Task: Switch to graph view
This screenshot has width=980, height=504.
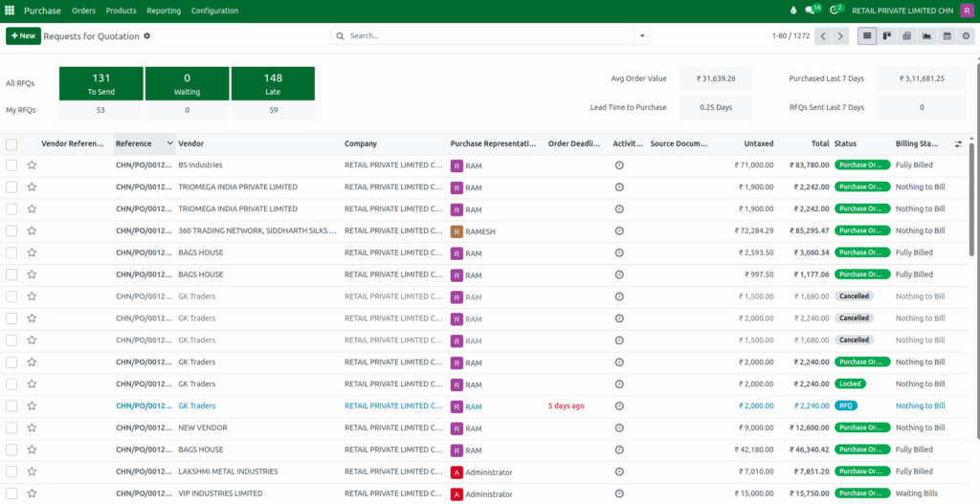Action: click(926, 36)
